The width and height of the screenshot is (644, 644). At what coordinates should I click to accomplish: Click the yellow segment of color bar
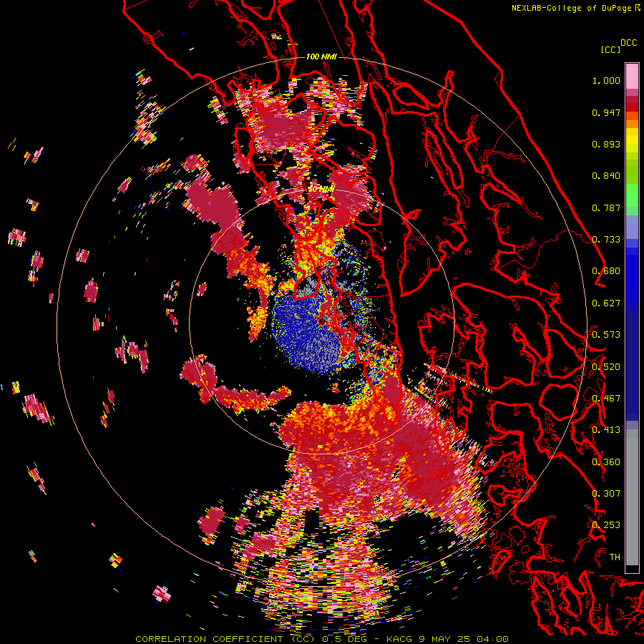pyautogui.click(x=632, y=141)
